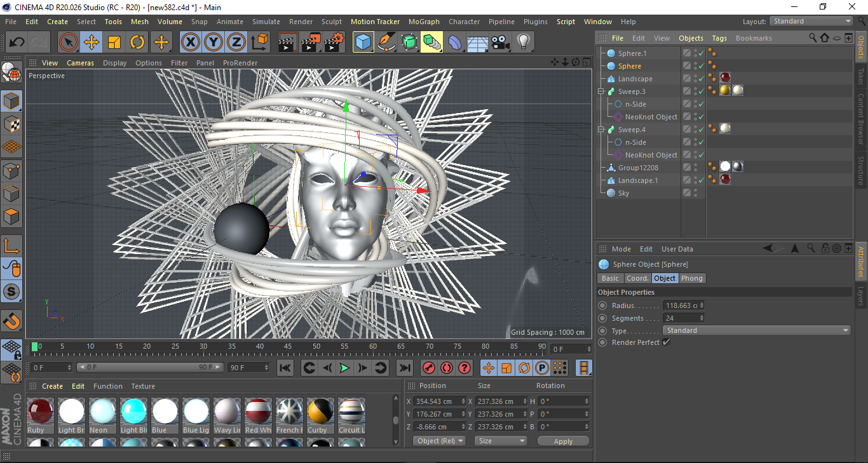Open attribute manager User Data menu
Screen dimensions: 868x463
pos(677,249)
